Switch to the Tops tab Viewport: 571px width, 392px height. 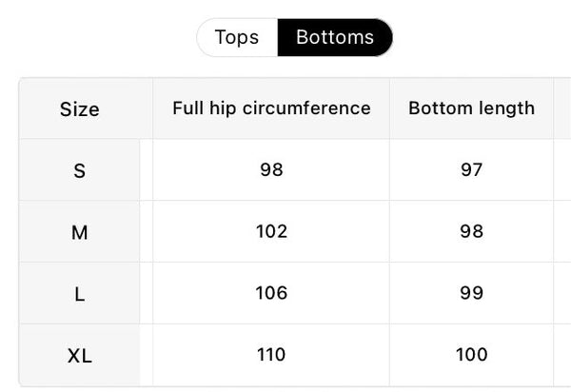237,37
